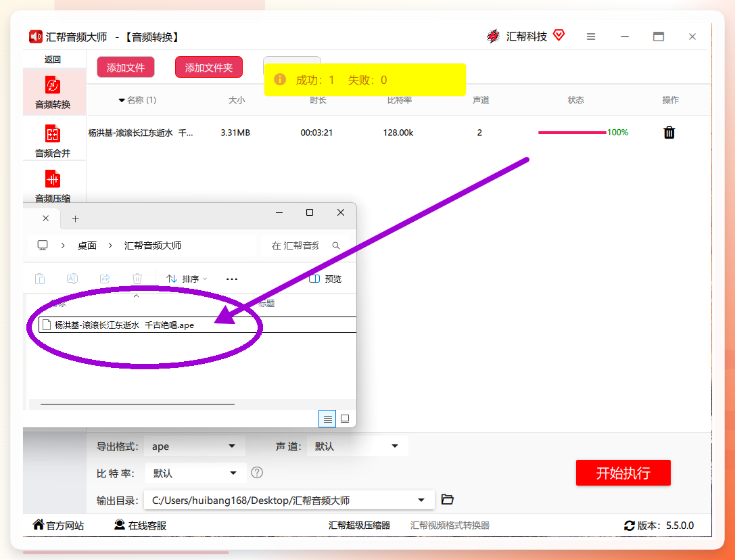The image size is (735, 560).
Task: Expand the chevron before 桌面 in breadcrumb
Action: click(63, 246)
